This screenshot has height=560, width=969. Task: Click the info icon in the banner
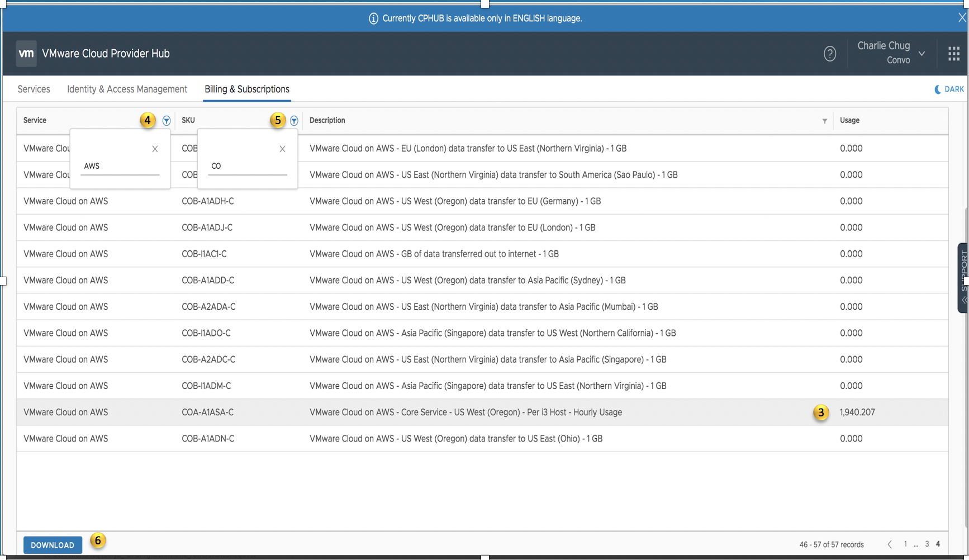coord(373,18)
